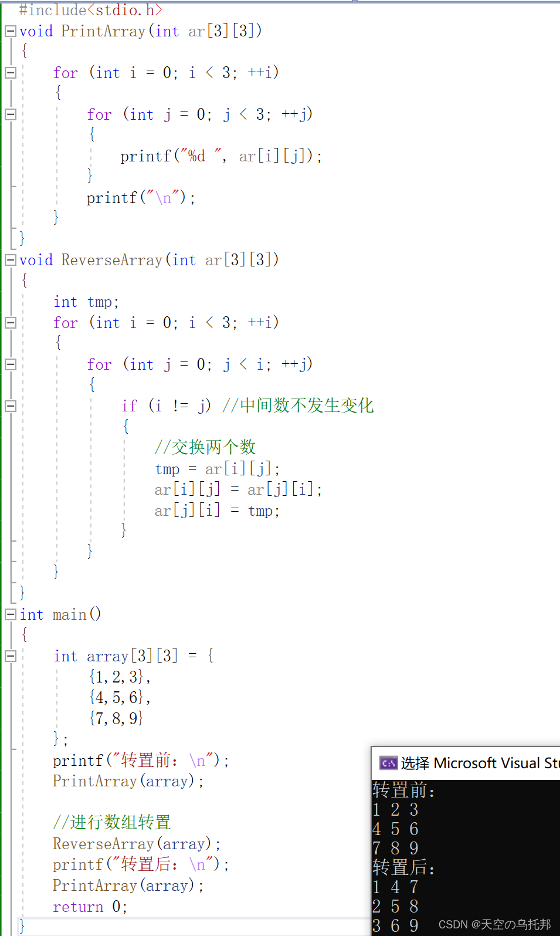Click console output row '7 8 9'
The width and height of the screenshot is (560, 936).
coord(396,849)
